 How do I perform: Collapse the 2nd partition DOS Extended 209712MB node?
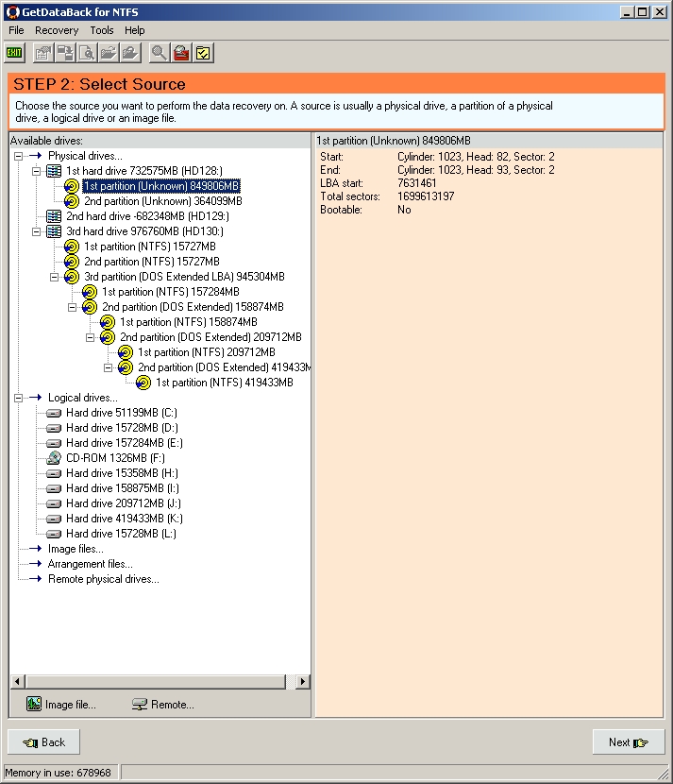[91, 337]
